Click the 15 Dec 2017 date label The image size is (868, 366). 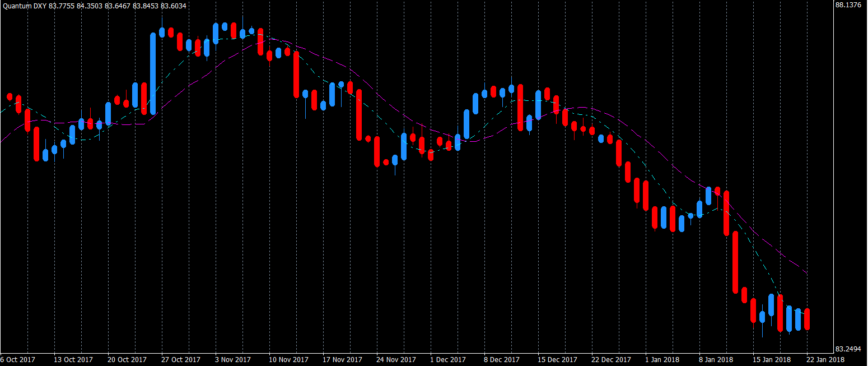(557, 359)
